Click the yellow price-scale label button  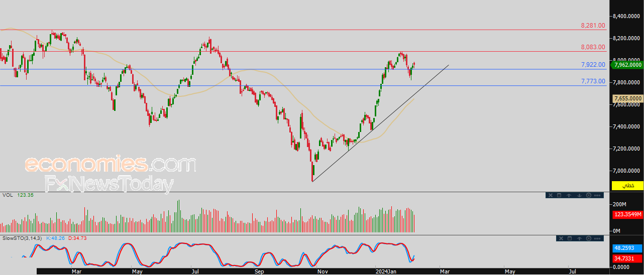(x=627, y=186)
